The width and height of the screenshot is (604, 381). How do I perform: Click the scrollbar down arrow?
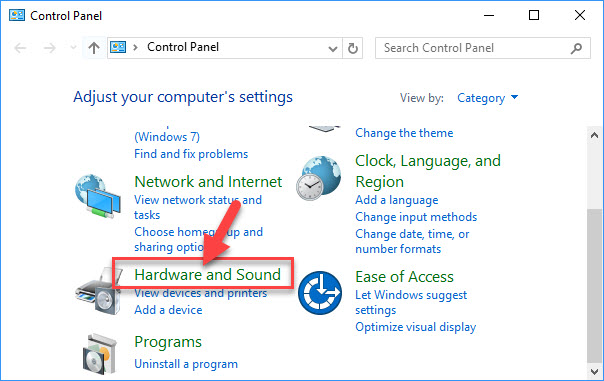pyautogui.click(x=594, y=371)
